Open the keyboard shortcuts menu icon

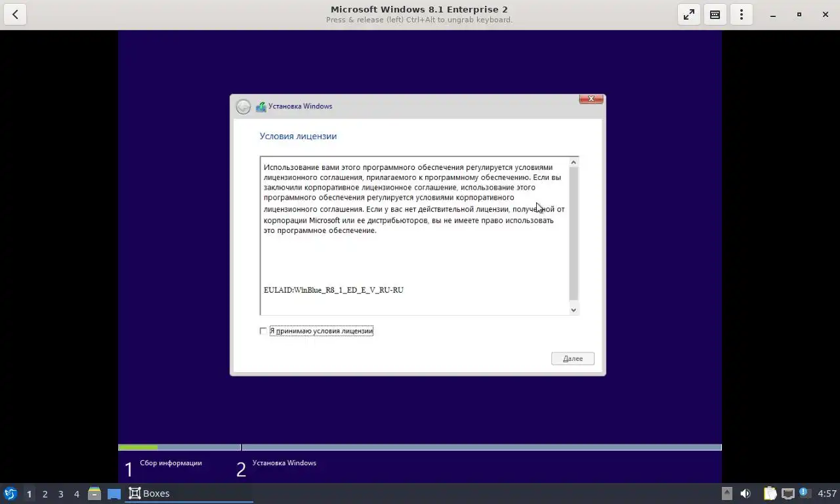coord(715,14)
